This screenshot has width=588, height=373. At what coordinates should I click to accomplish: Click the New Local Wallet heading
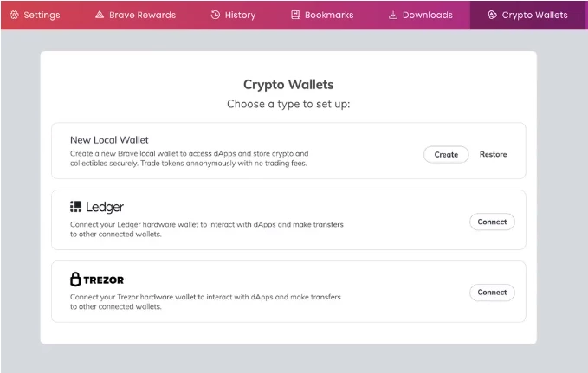(109, 140)
